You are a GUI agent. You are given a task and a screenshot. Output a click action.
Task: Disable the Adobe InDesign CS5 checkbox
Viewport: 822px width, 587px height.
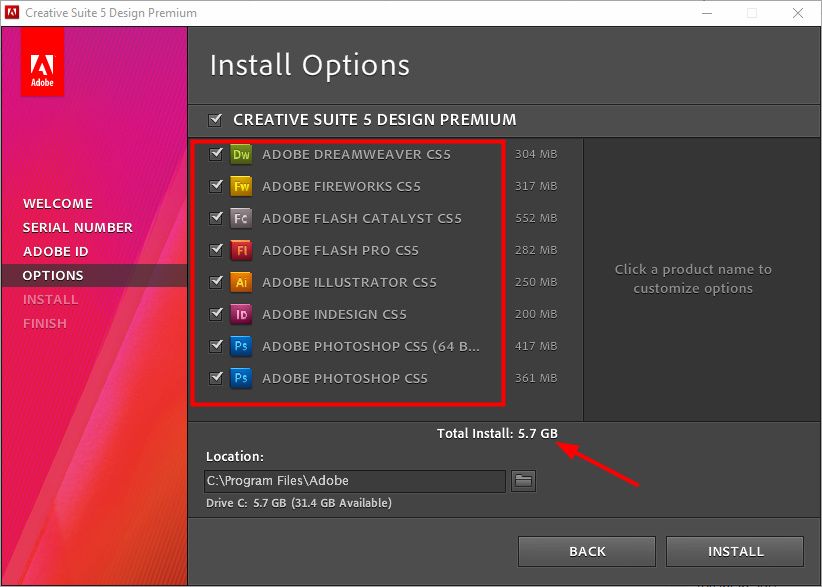click(215, 314)
